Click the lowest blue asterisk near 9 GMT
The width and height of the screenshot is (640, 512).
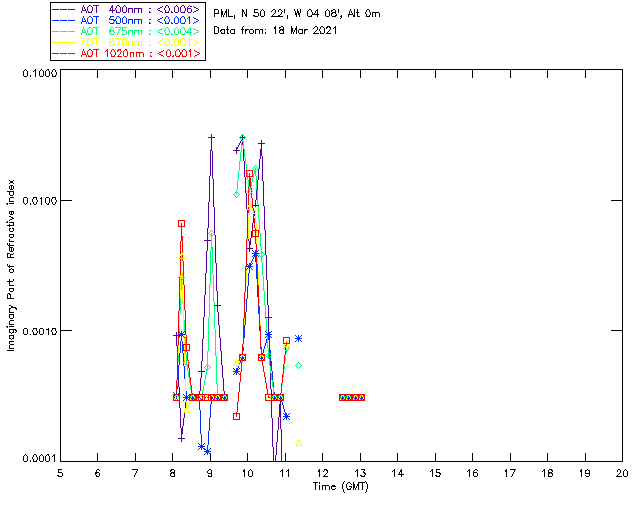coord(207,451)
